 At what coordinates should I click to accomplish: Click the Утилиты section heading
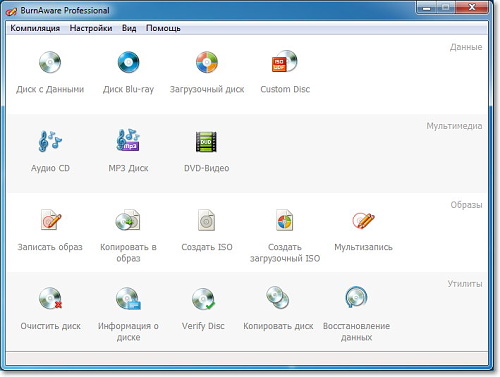tap(465, 284)
